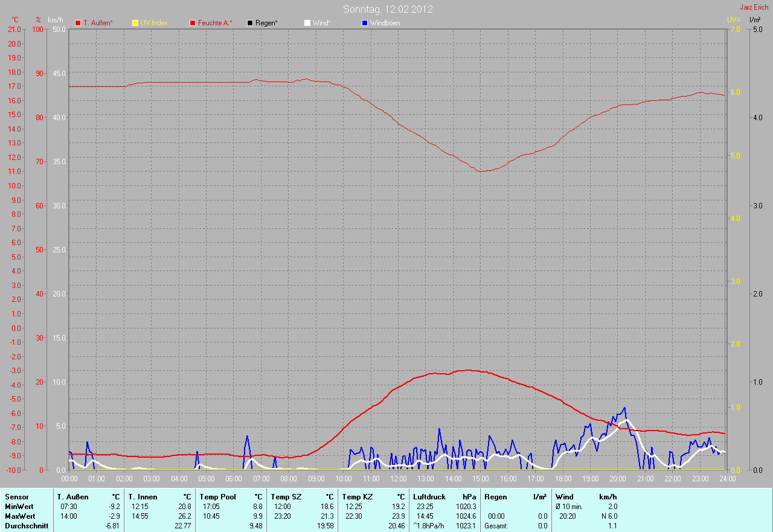
Task: Click the '^1.8hPa/h' pressure trend value
Action: coord(429,526)
